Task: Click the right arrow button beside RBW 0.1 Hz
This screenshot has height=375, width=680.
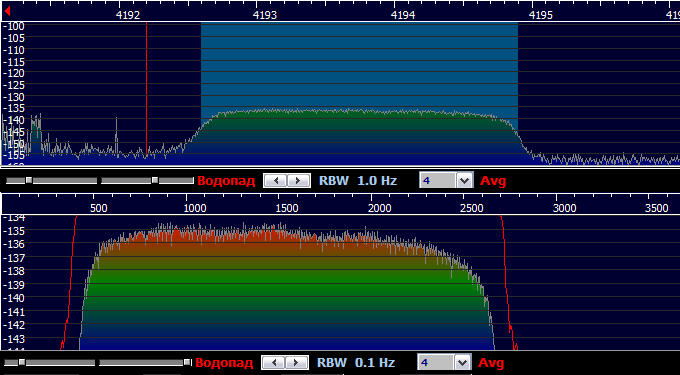Action: click(x=296, y=362)
